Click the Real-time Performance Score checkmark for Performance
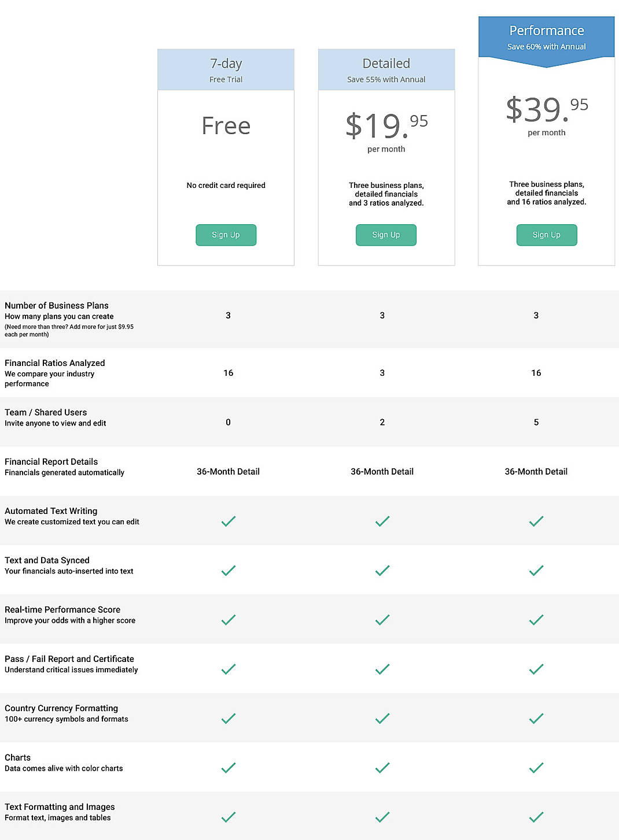Image resolution: width=619 pixels, height=840 pixels. coord(536,619)
